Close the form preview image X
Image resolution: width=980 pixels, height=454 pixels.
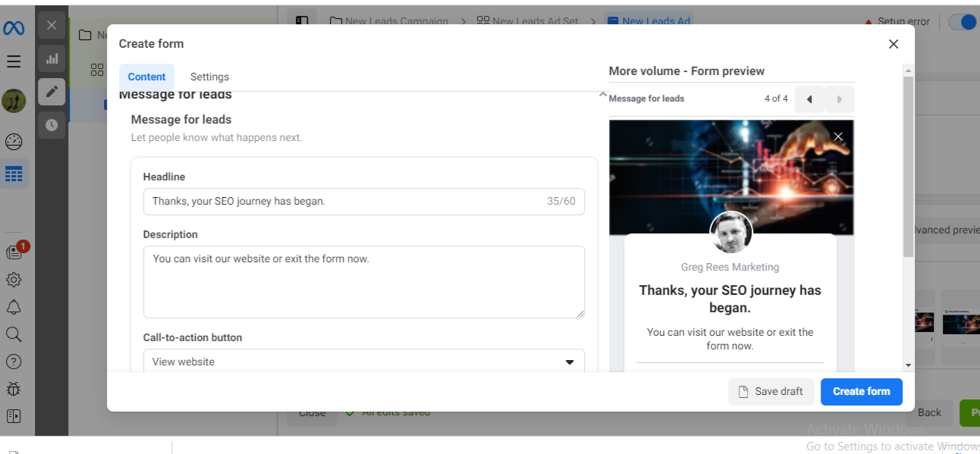tap(838, 136)
